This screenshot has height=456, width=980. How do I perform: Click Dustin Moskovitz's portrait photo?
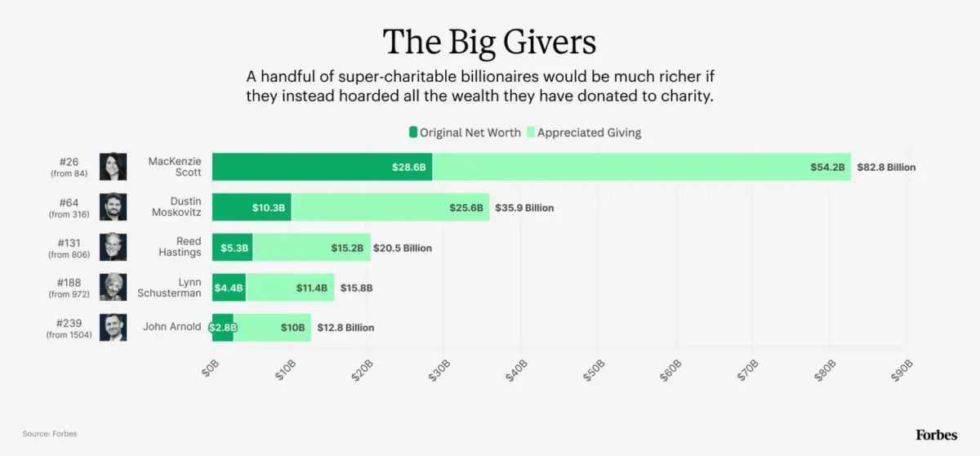click(x=113, y=207)
